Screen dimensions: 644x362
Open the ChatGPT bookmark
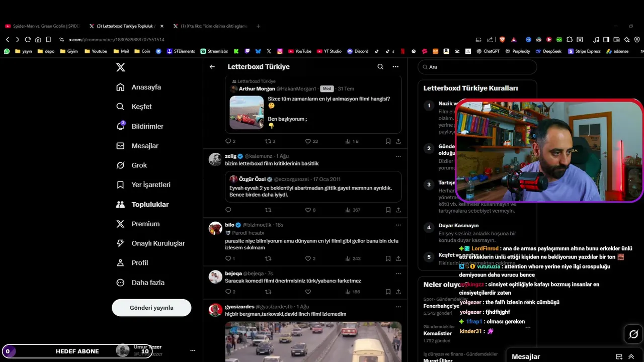click(x=488, y=51)
